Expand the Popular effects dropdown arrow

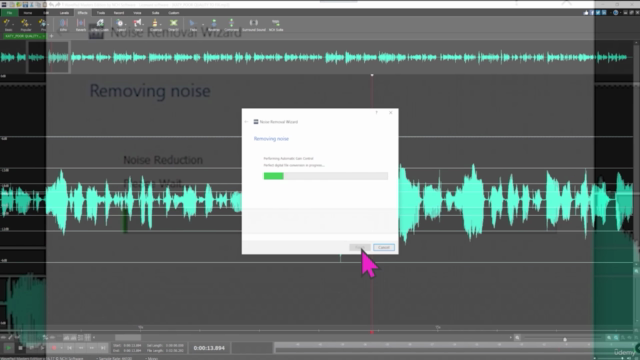[32, 24]
